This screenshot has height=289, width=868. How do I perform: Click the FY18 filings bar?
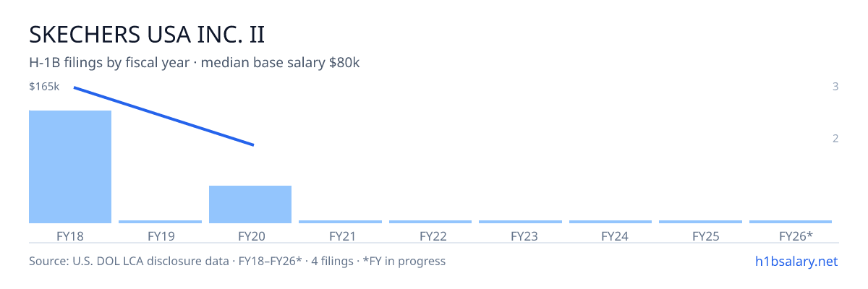click(x=70, y=167)
